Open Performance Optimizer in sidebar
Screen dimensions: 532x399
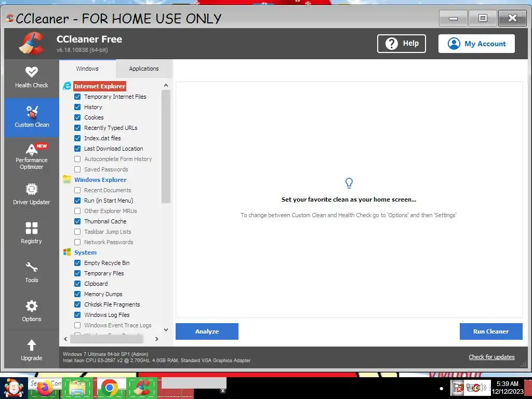pos(32,156)
